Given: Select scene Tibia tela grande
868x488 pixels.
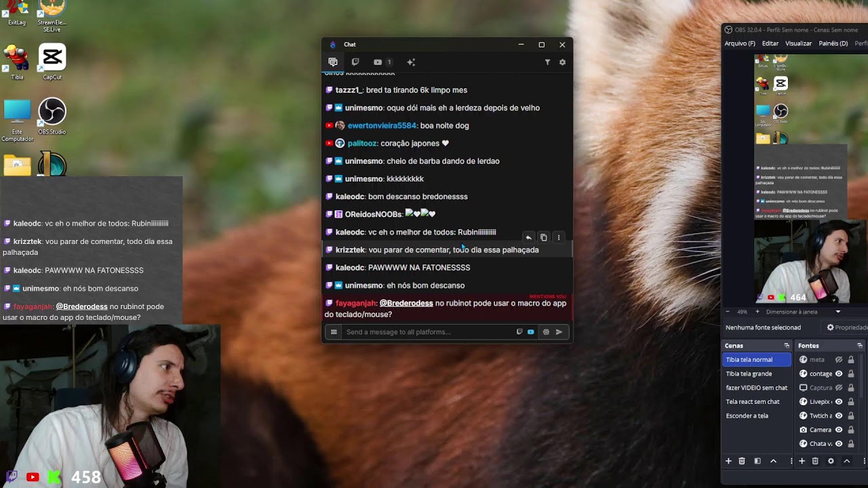Looking at the screenshot, I should click(x=757, y=373).
